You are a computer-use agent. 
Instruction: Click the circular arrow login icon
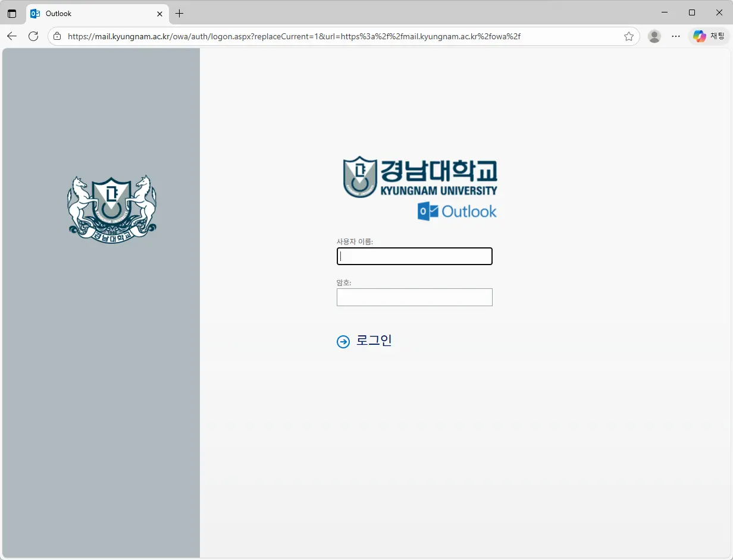click(x=343, y=341)
